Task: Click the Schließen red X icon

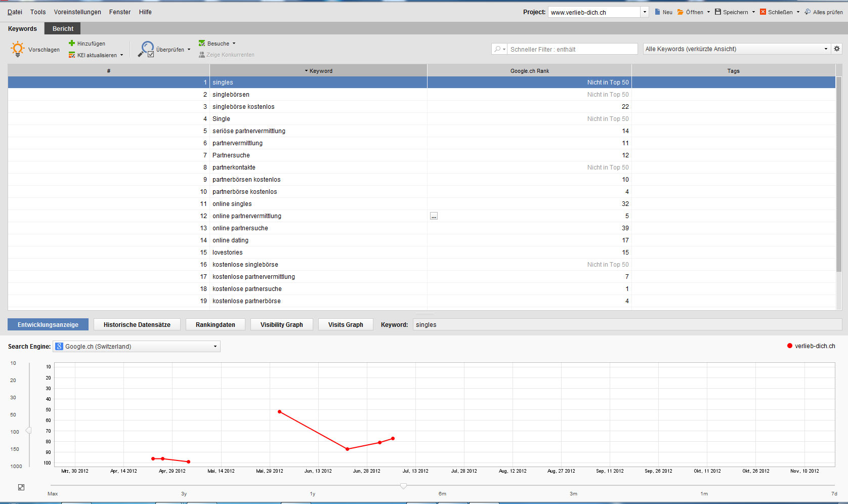Action: pos(763,12)
